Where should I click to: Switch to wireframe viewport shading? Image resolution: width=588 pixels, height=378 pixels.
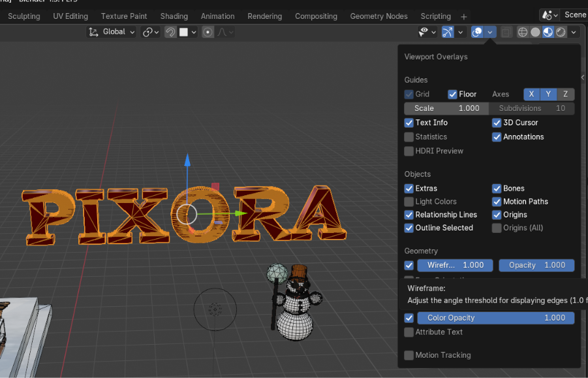pos(523,32)
